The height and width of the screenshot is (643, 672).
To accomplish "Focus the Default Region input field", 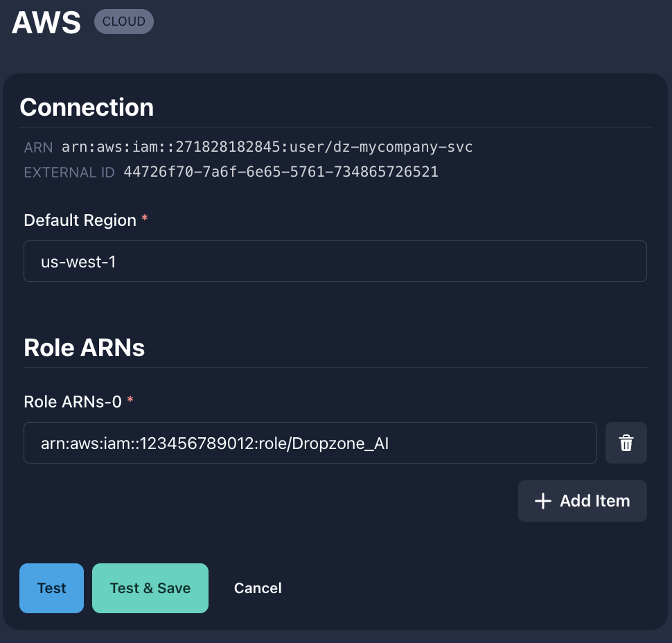I will click(335, 261).
